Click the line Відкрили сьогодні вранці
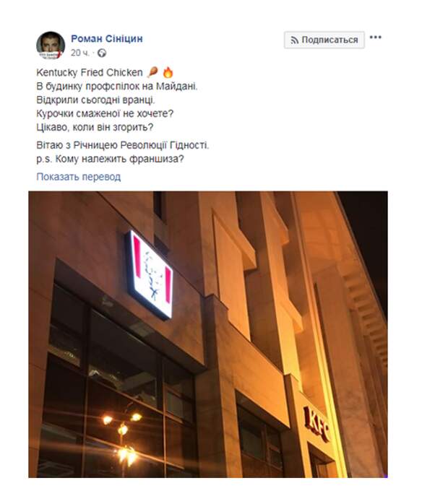The width and height of the screenshot is (448, 496). coord(95,100)
